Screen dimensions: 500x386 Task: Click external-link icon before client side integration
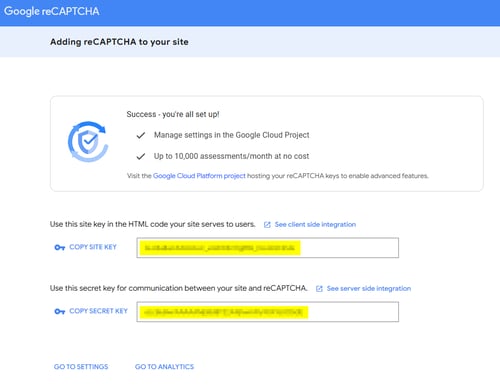pos(267,225)
